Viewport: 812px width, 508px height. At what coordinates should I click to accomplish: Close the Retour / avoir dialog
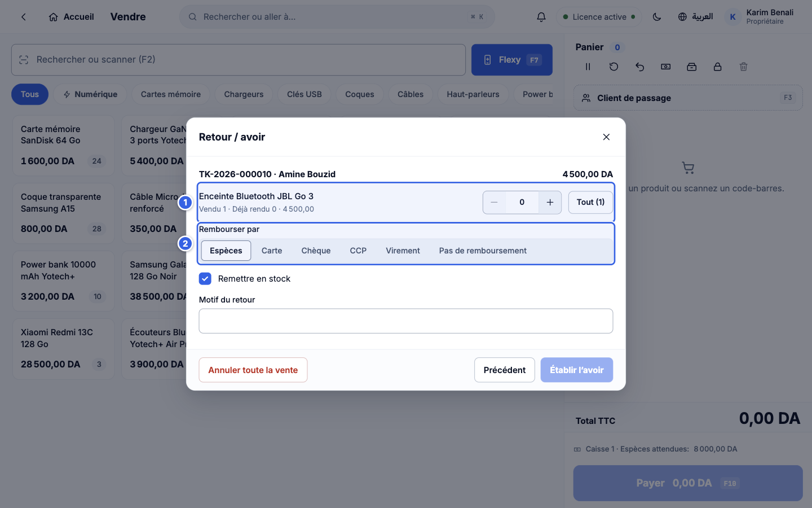pyautogui.click(x=606, y=137)
